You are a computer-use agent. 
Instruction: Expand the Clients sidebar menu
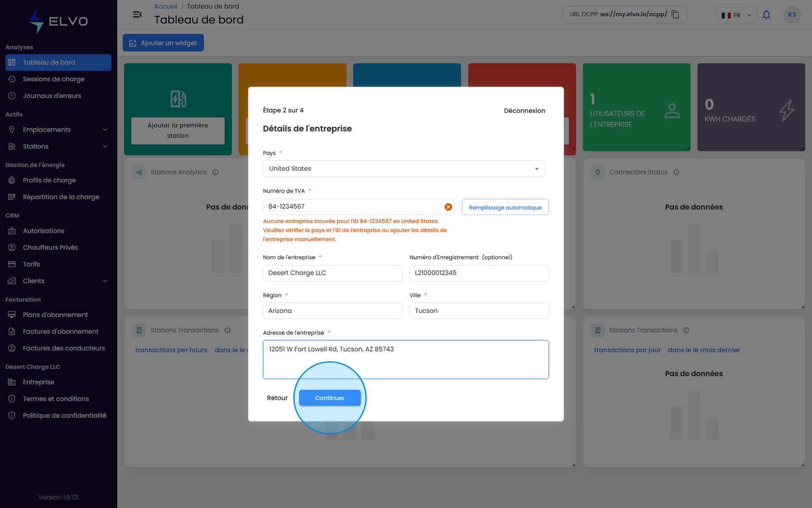[58, 281]
